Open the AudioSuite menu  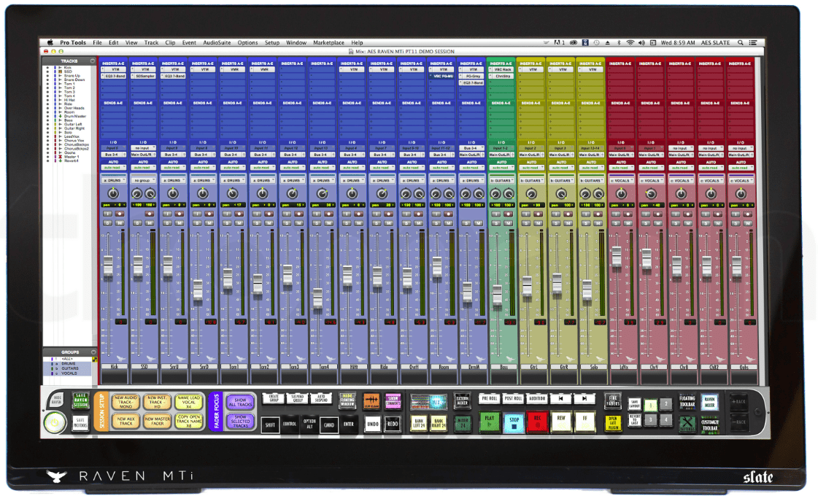pyautogui.click(x=217, y=43)
